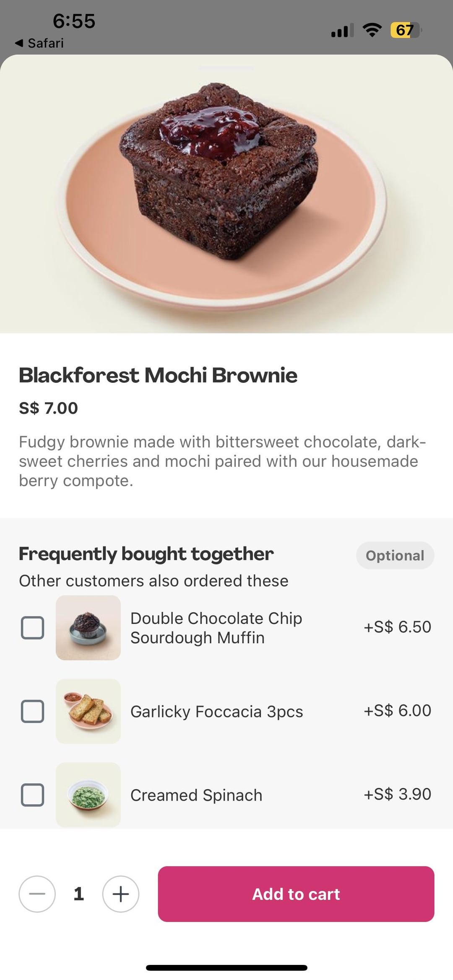453x980 pixels.
Task: Tap the home indicator bar
Action: point(226,967)
